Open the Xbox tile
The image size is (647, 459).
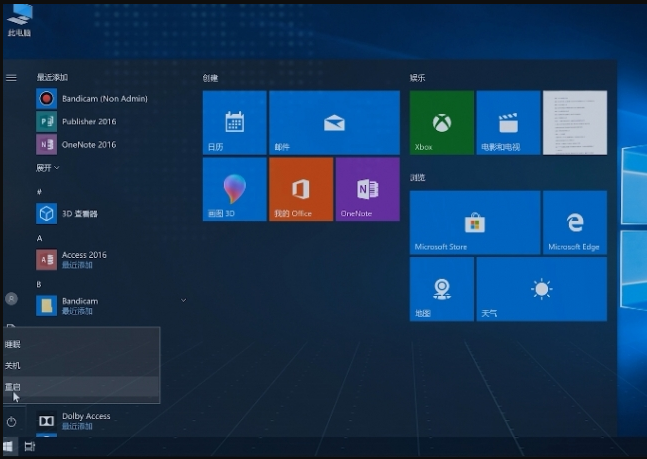(x=441, y=123)
